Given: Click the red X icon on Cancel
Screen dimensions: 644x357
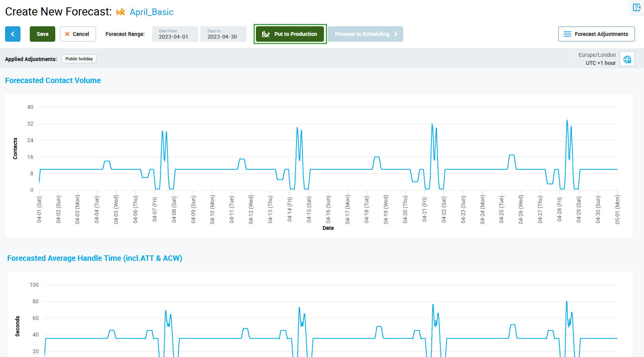Looking at the screenshot, I should point(67,34).
